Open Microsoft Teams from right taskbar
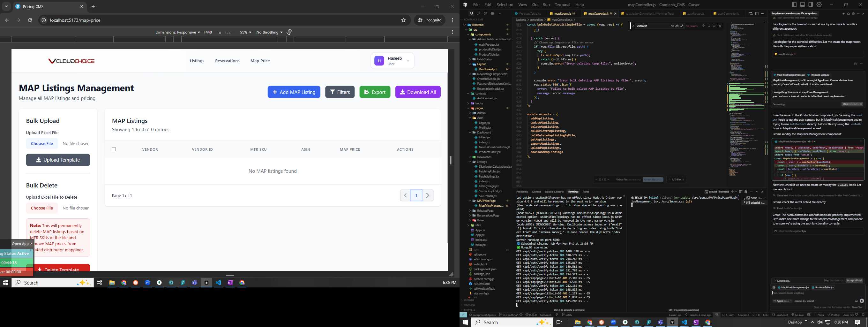 [661, 322]
